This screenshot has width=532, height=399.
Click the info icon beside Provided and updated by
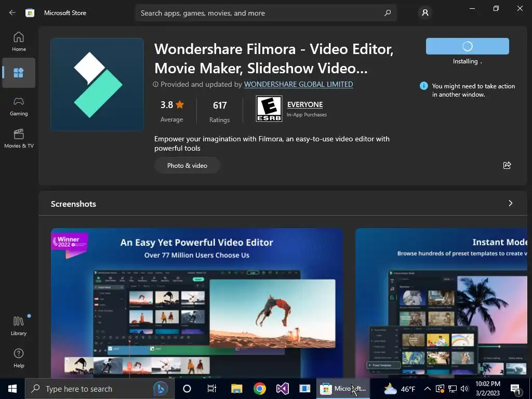pyautogui.click(x=155, y=84)
